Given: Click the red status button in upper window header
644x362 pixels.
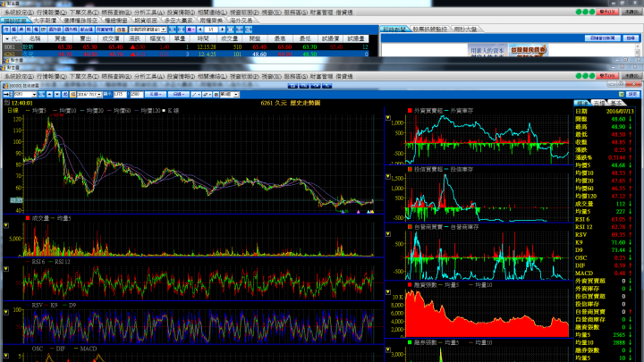Looking at the screenshot, I should [607, 12].
